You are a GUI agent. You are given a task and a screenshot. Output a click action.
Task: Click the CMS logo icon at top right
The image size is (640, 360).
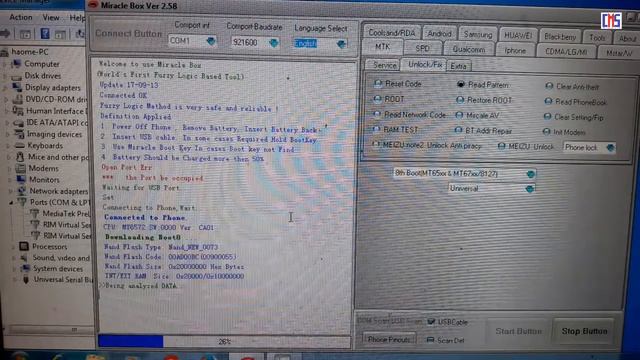pos(611,21)
